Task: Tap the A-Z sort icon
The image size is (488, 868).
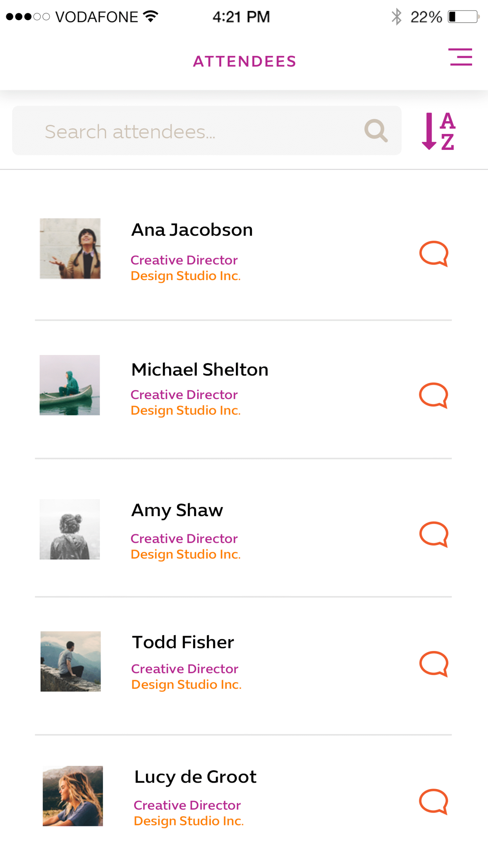Action: [x=439, y=131]
